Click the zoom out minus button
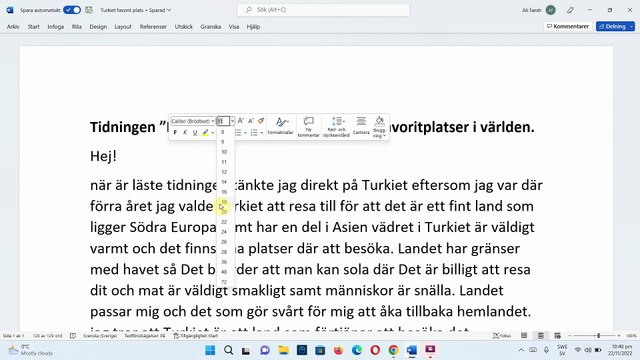640x360 pixels. click(x=570, y=336)
